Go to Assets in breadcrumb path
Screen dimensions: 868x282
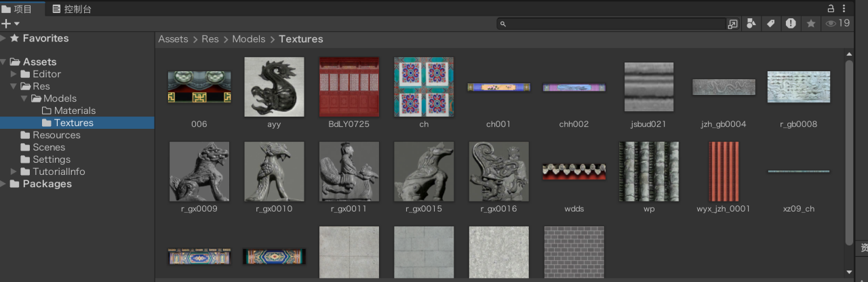click(173, 39)
